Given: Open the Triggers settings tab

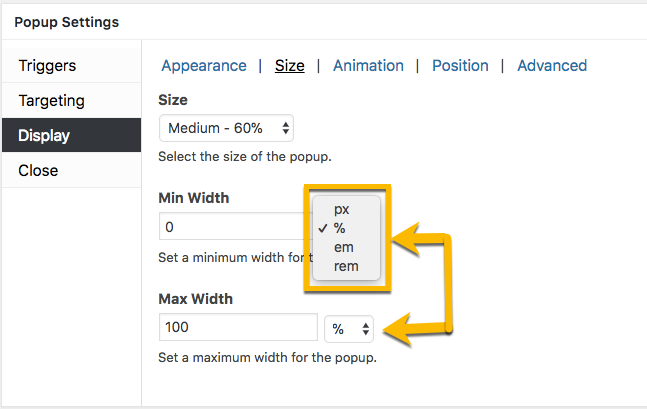Looking at the screenshot, I should pos(47,66).
